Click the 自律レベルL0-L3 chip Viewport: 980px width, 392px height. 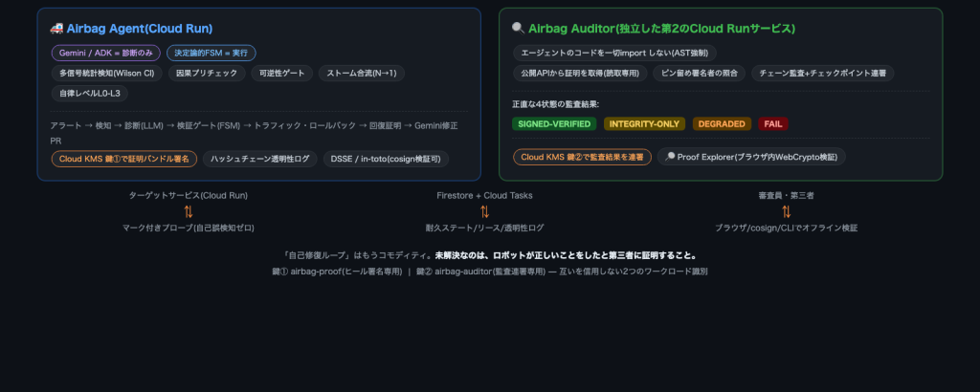tap(89, 94)
